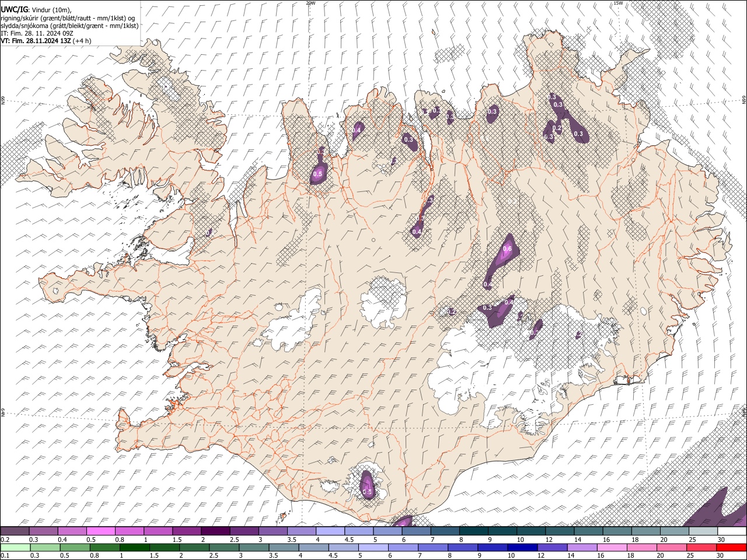Image resolution: width=747 pixels, height=560 pixels.
Task: Click the crimson swatch labeled 25 in rain legend
Action: pos(701,547)
